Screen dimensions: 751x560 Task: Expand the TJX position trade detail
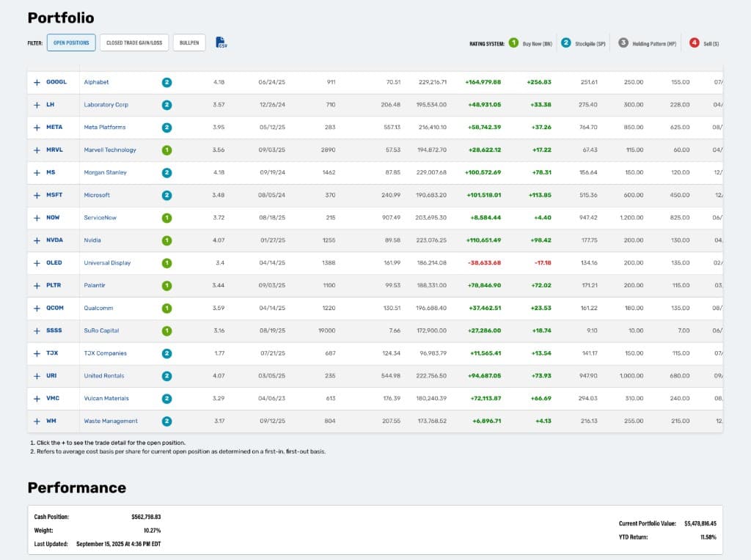pyautogui.click(x=37, y=353)
